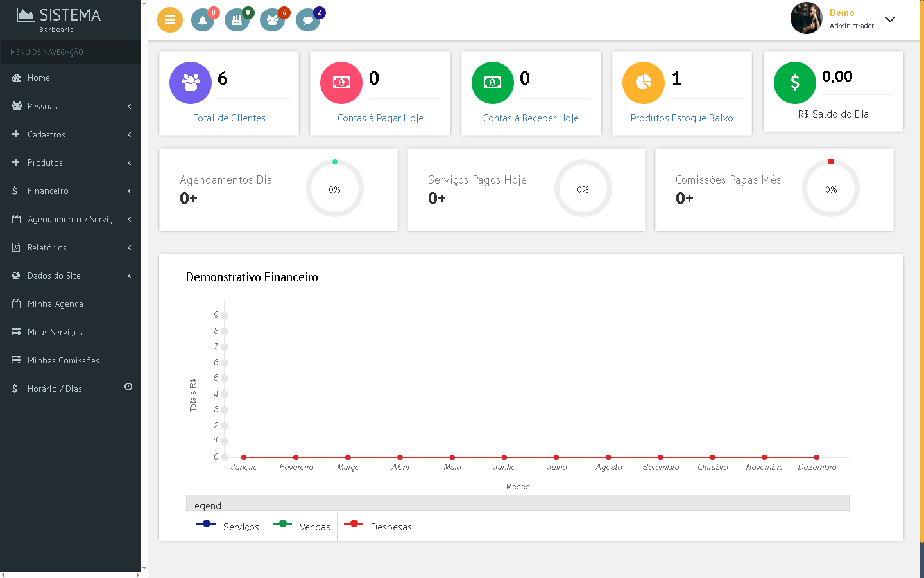Open Minha Agenda in the sidebar
Screen dimensions: 924x578
tap(55, 304)
